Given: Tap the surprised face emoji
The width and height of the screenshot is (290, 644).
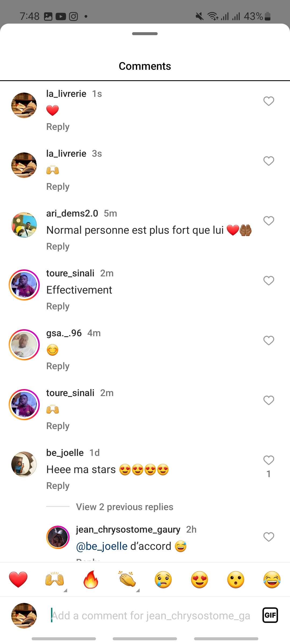Looking at the screenshot, I should [236, 580].
